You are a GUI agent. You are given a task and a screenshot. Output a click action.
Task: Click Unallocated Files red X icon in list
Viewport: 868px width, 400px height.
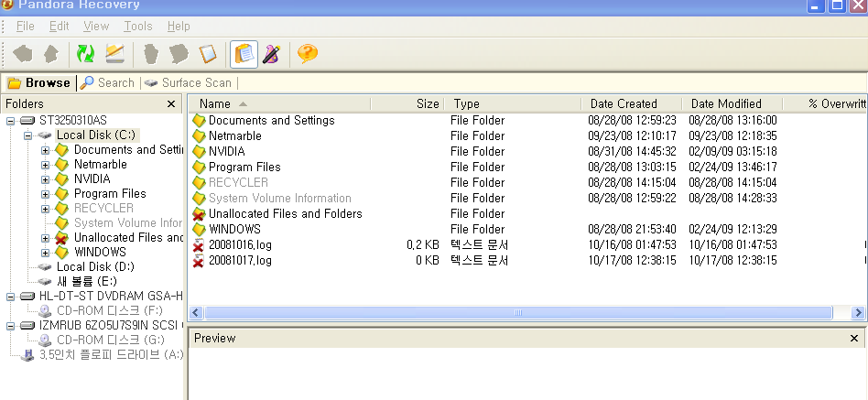[199, 214]
